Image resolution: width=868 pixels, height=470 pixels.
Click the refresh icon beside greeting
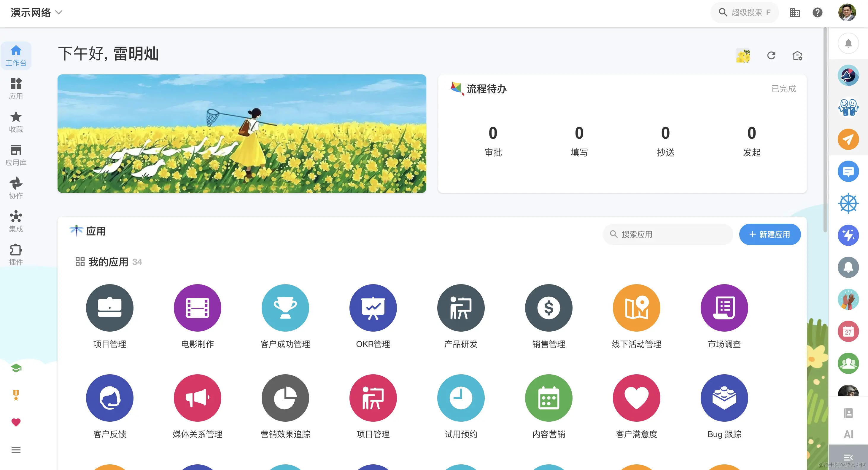pyautogui.click(x=771, y=55)
